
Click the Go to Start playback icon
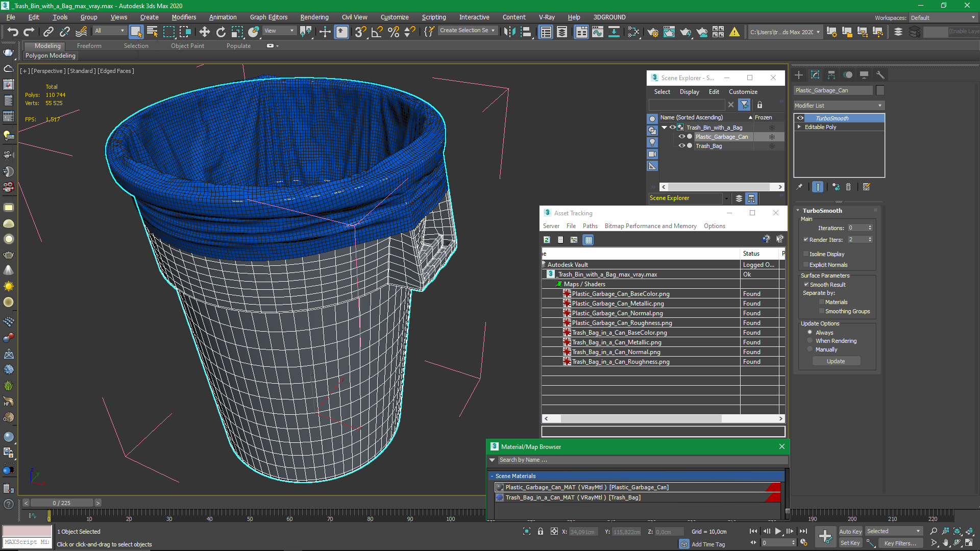[753, 531]
